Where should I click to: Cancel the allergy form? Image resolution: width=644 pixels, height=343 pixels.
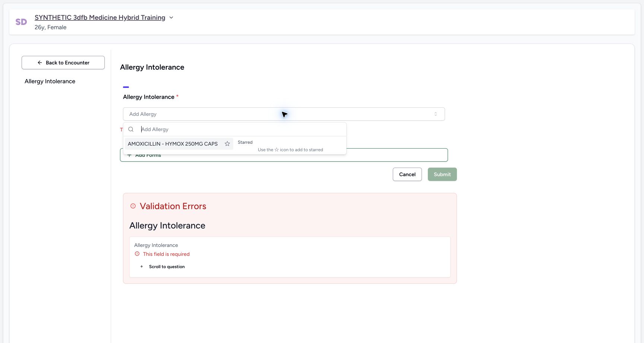pyautogui.click(x=407, y=174)
